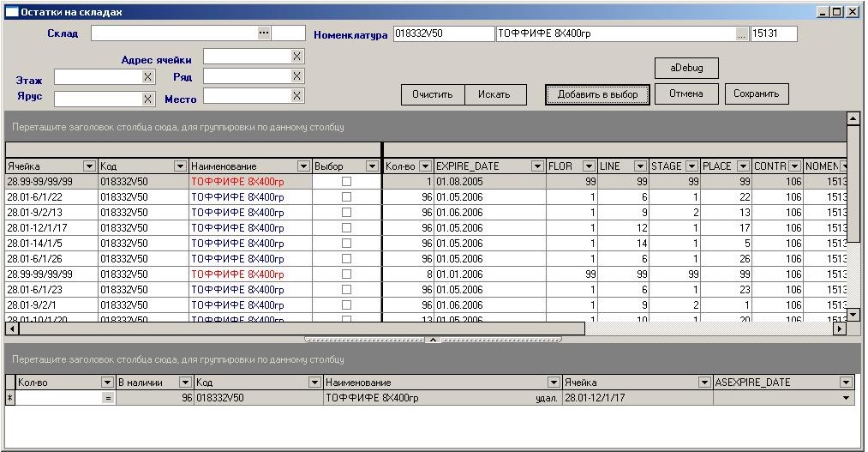Clear the Адрес ячейки field with X icon
The width and height of the screenshot is (868, 452).
click(296, 57)
